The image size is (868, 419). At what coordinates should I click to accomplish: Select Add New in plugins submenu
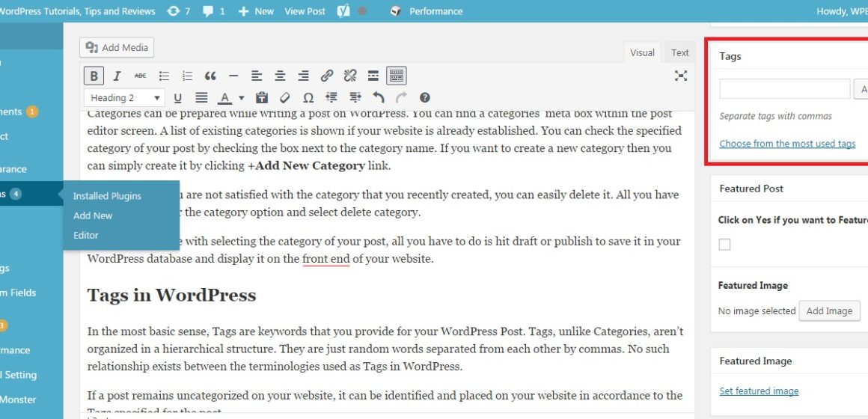[x=93, y=216]
